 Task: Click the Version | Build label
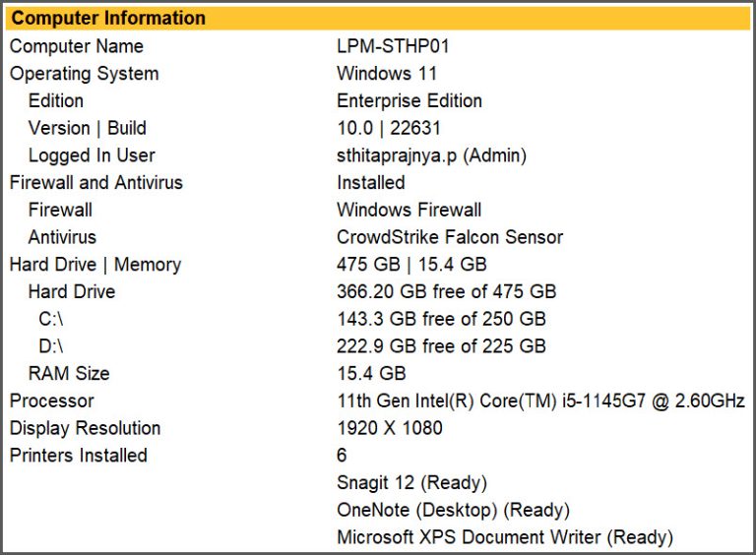87,128
